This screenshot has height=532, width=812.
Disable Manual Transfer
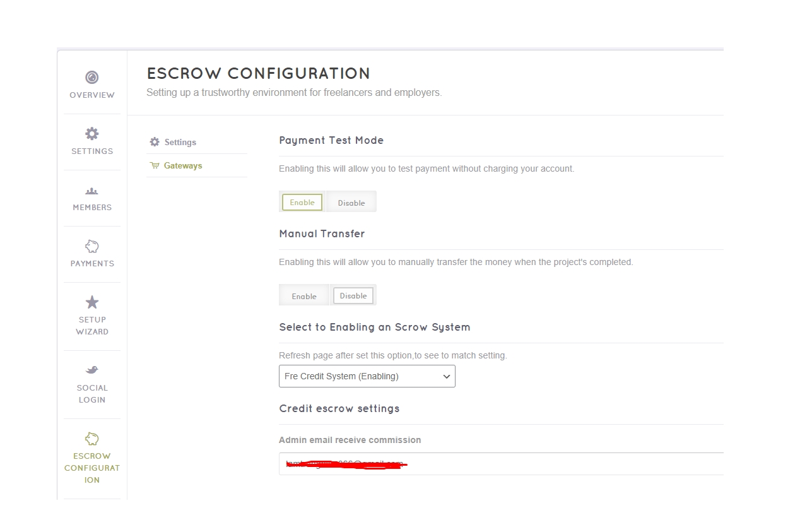353,296
